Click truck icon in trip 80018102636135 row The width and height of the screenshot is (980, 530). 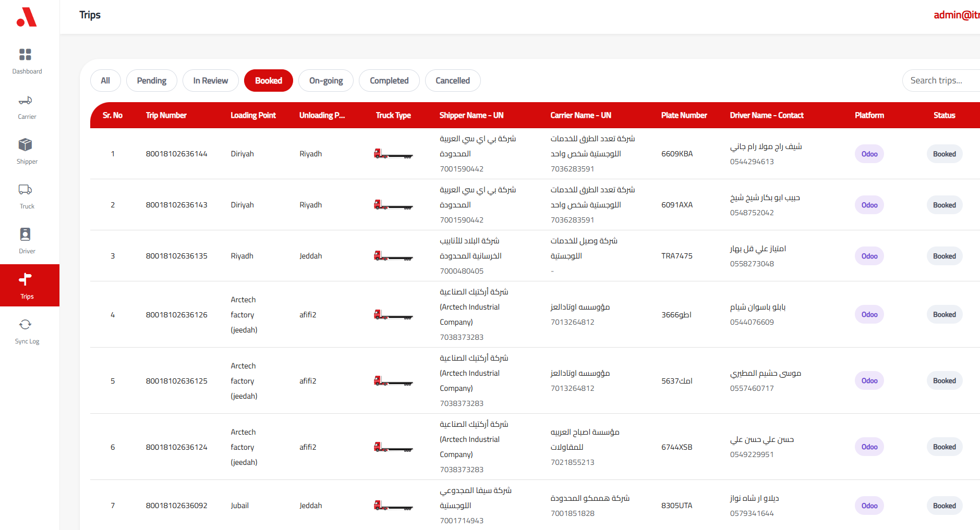click(x=393, y=256)
